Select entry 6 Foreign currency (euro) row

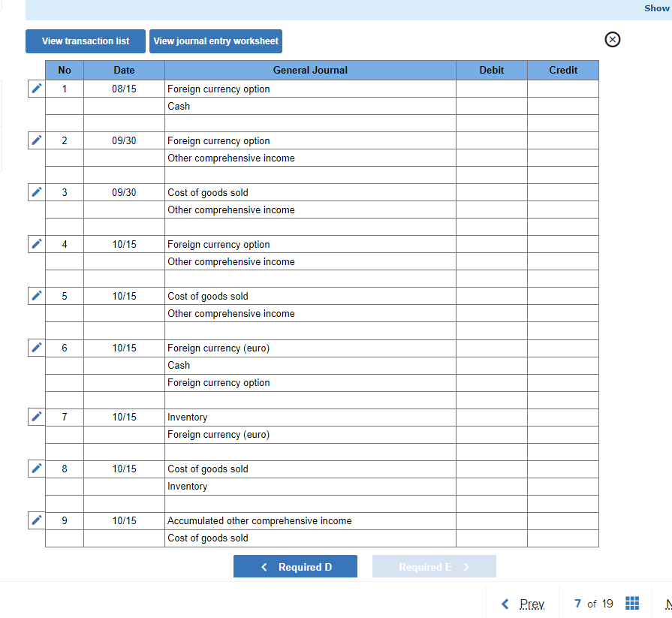pyautogui.click(x=310, y=348)
